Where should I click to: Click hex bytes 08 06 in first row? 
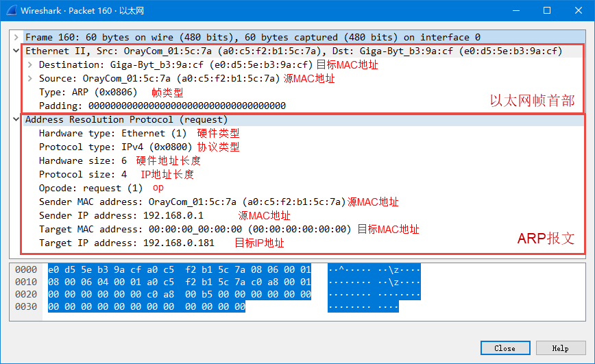tap(265, 269)
